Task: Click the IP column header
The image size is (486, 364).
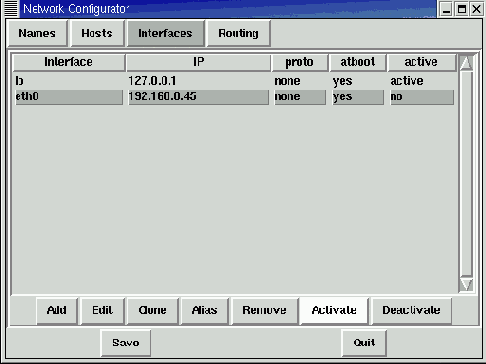Action: click(x=198, y=62)
